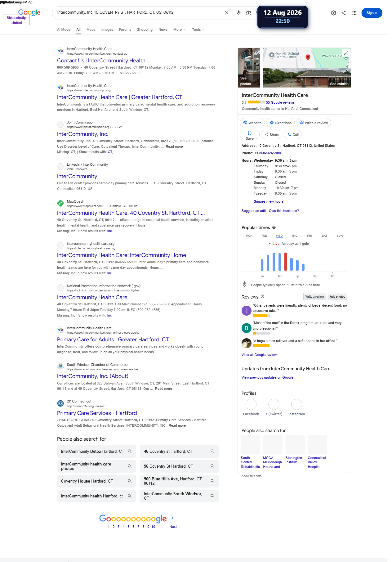Go to results page 2

114,527
